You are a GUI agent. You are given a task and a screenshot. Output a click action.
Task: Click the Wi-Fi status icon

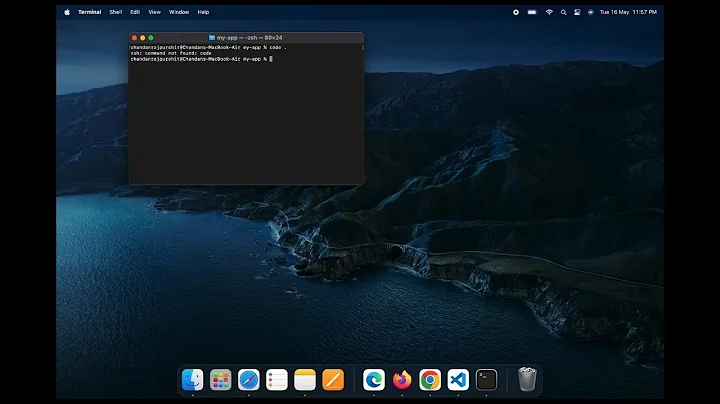click(x=549, y=12)
